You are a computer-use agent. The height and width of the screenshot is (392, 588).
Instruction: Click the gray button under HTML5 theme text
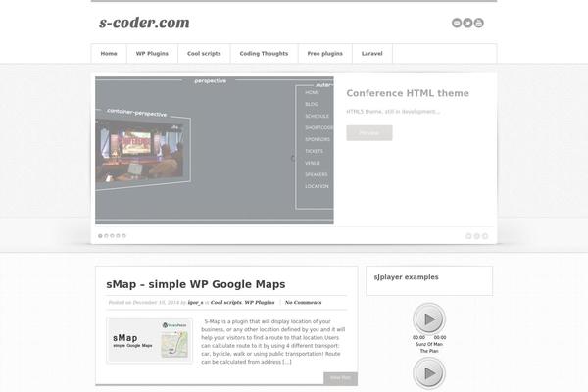tap(369, 133)
